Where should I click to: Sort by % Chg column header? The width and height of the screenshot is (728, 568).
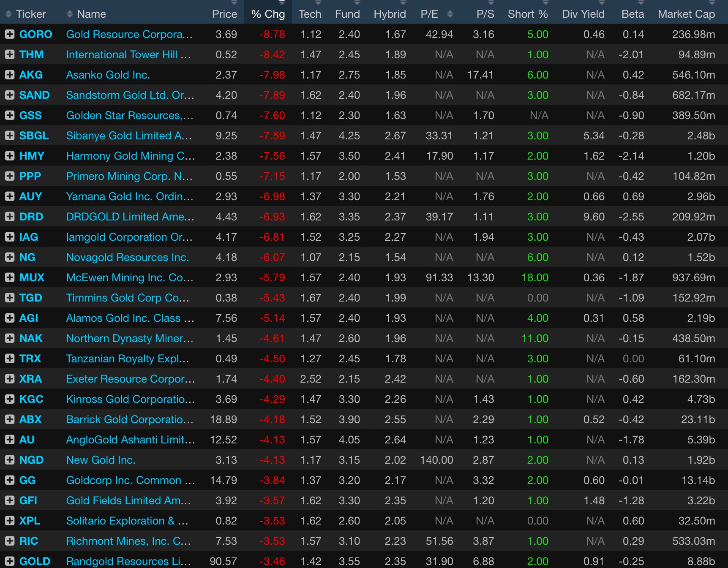click(268, 14)
